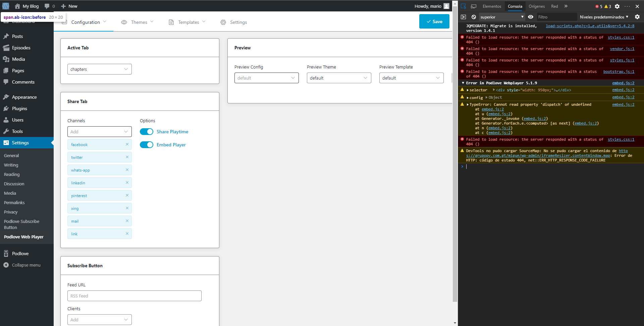Open the Channels Add dropdown
Screen dimensions: 644x326
[100, 132]
